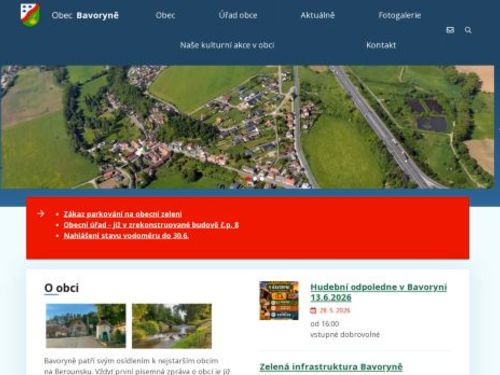Click the 'vstupné dobrovolné' text
This screenshot has height=375, width=500.
pos(345,334)
